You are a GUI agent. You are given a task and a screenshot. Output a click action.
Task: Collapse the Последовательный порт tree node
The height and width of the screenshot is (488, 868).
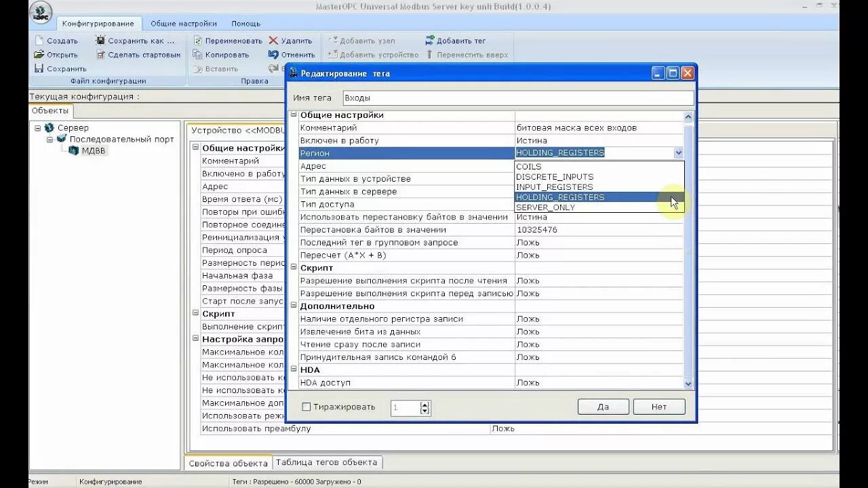(x=50, y=139)
